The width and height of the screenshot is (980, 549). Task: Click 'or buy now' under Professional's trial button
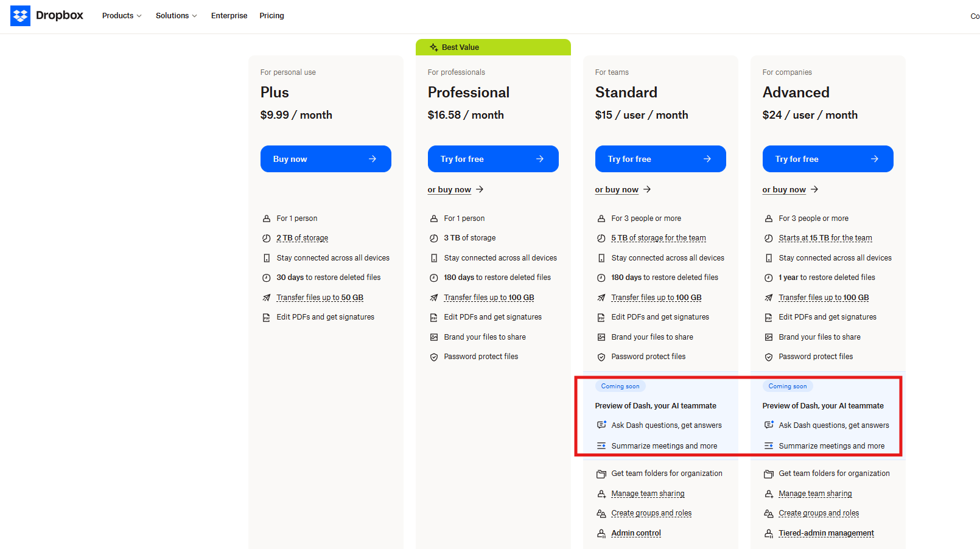[x=450, y=189]
